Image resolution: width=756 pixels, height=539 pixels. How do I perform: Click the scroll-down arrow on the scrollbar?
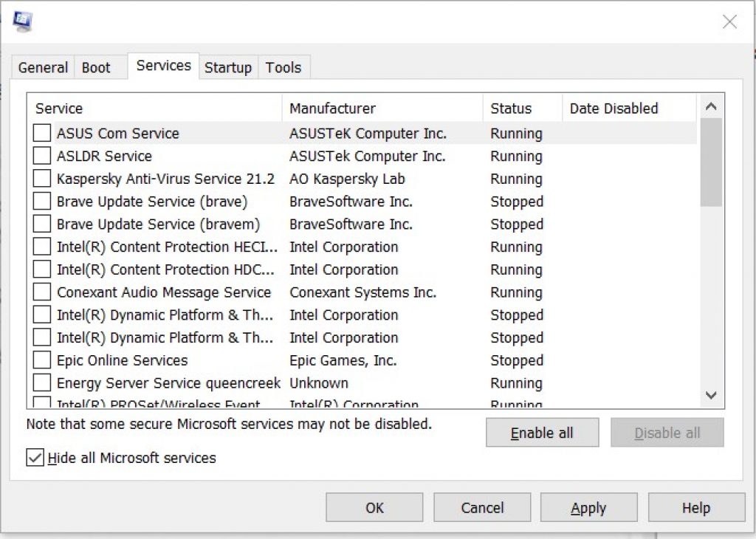[x=710, y=396]
